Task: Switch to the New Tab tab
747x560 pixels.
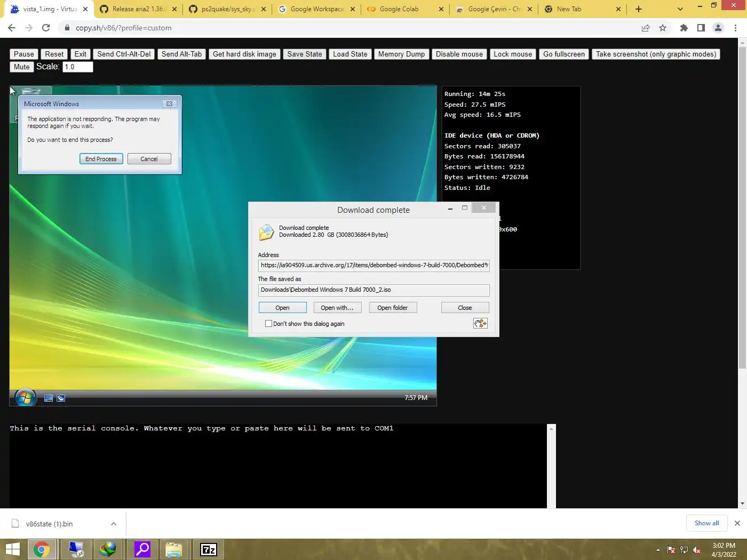Action: [583, 9]
